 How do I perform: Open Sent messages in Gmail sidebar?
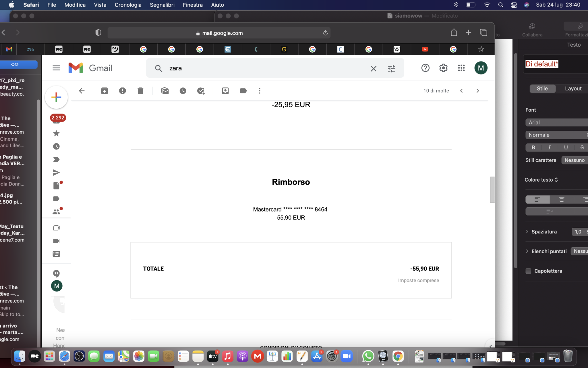(x=56, y=173)
